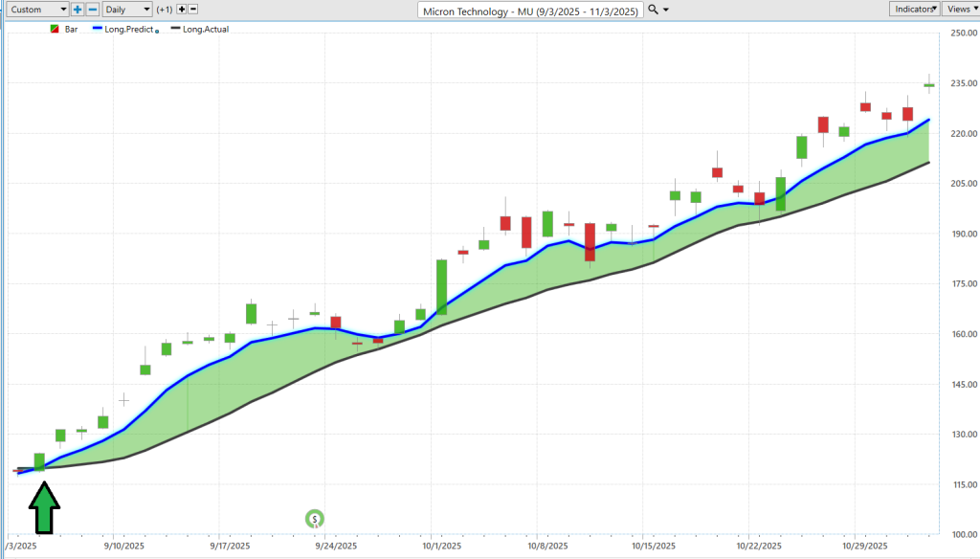Click the black plus button beside (+1)
This screenshot has height=559, width=980.
click(182, 9)
